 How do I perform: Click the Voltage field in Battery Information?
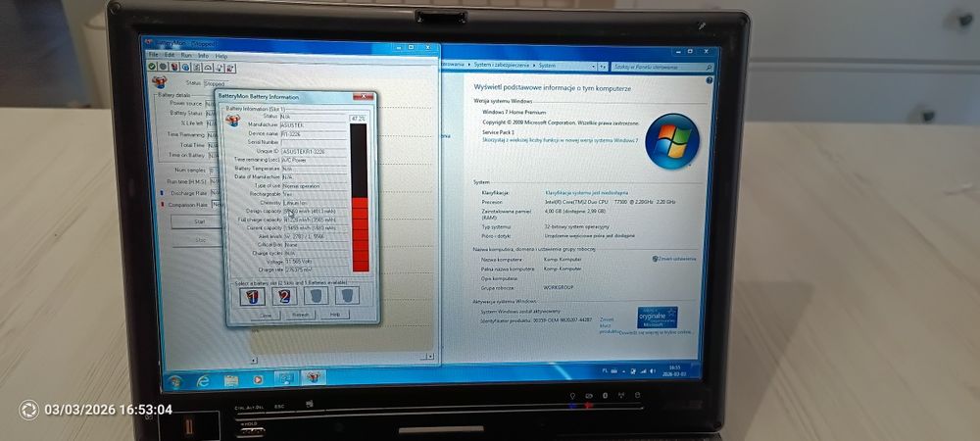point(317,262)
